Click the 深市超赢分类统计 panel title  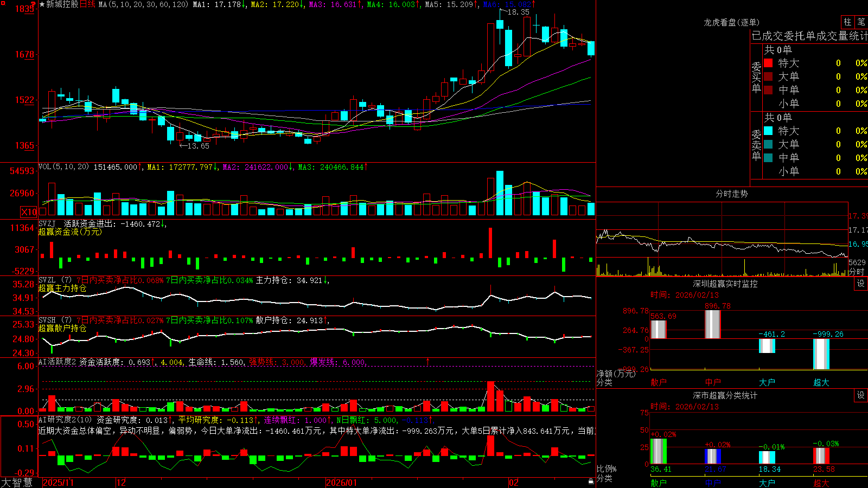click(x=725, y=395)
